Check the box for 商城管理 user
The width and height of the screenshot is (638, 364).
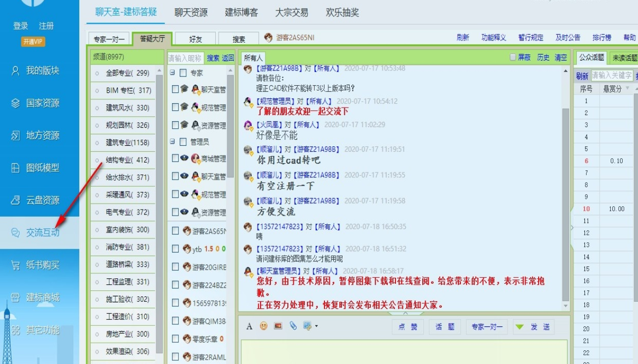click(x=175, y=158)
